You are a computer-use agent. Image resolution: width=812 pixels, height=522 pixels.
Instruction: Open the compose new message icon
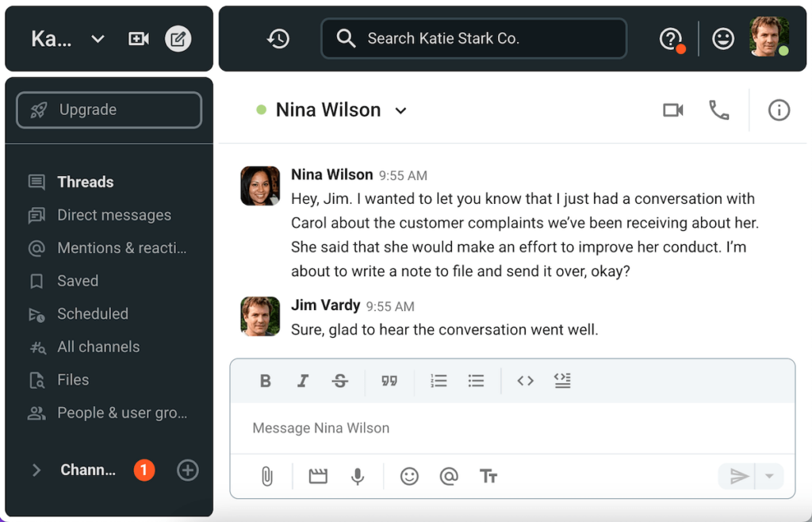[x=178, y=38]
